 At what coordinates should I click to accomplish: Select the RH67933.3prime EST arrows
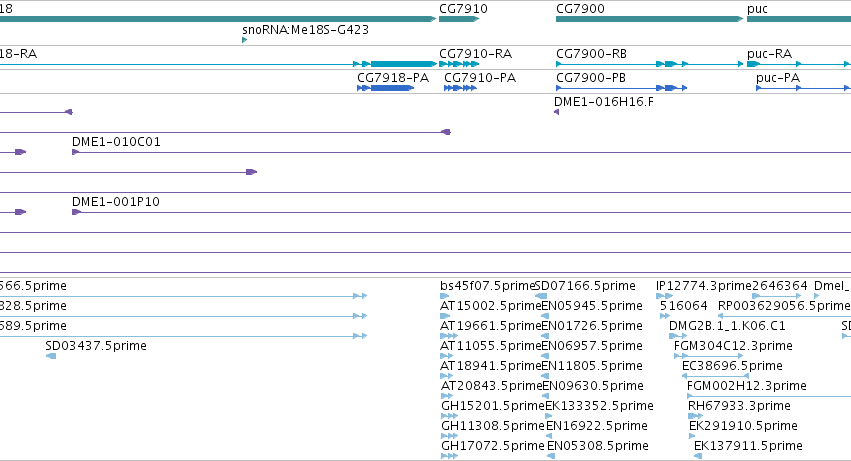tap(695, 416)
